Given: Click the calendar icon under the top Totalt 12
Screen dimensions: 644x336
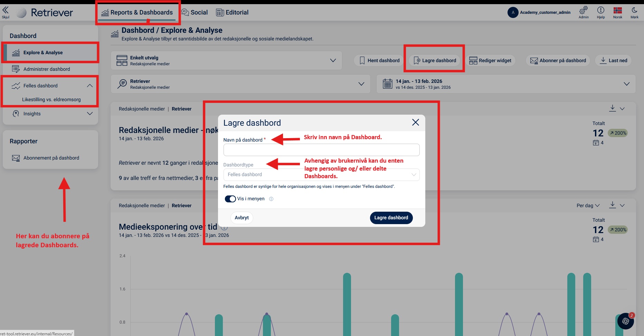Looking at the screenshot, I should [596, 143].
